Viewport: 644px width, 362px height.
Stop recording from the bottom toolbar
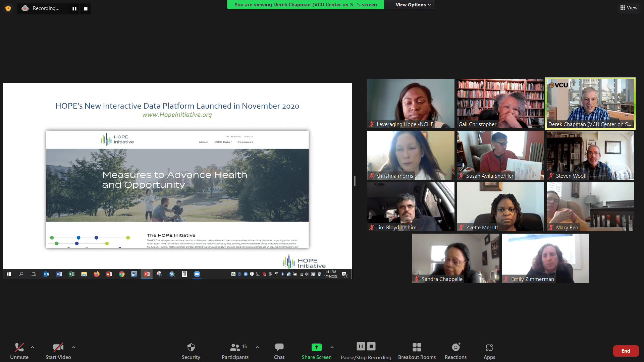pyautogui.click(x=371, y=346)
